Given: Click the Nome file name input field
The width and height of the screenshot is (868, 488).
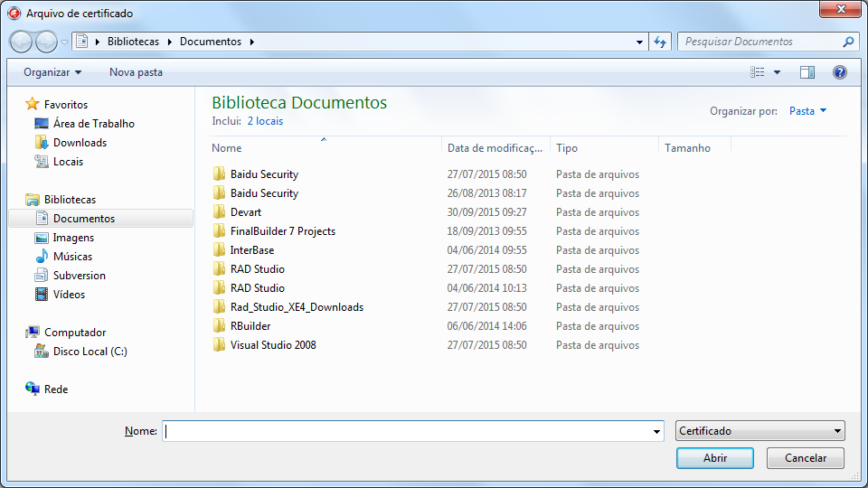Looking at the screenshot, I should tap(411, 432).
